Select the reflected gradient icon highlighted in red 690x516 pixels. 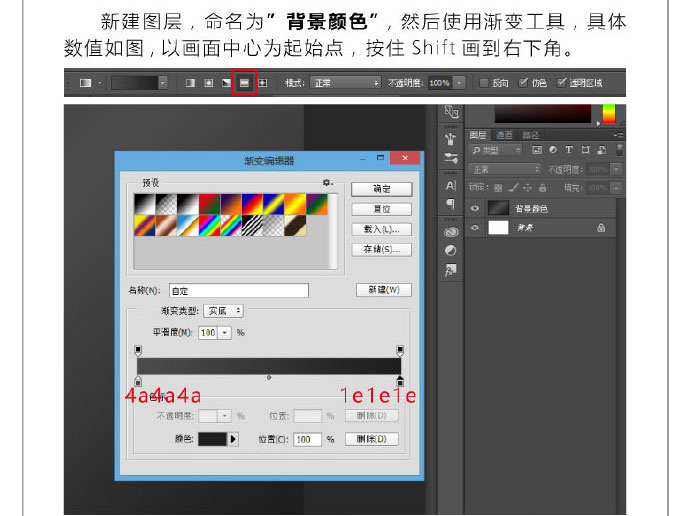pos(243,82)
